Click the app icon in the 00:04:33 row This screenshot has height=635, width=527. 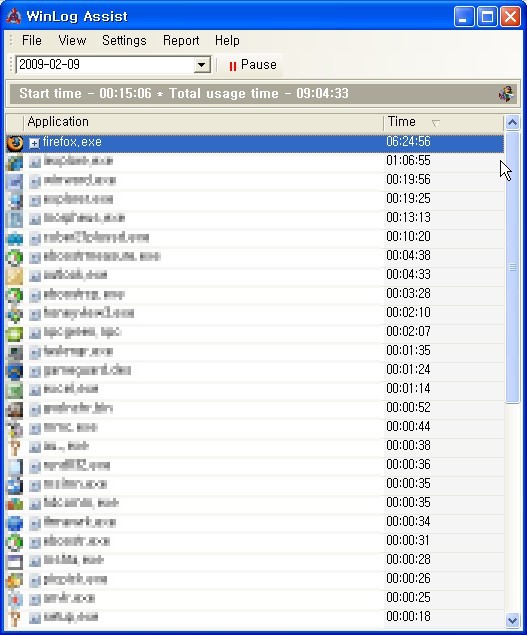pos(15,276)
